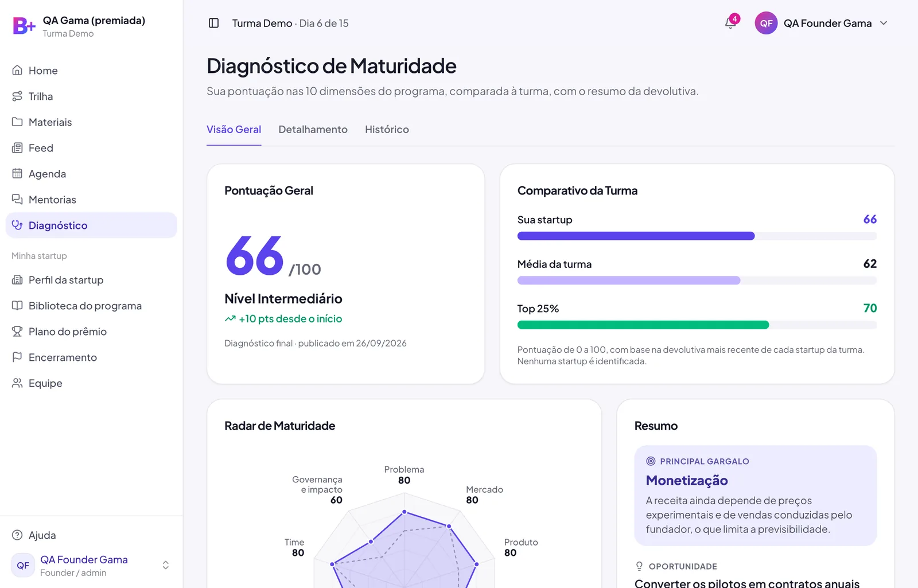Click the '+10 pts desde o início' text

pos(290,319)
